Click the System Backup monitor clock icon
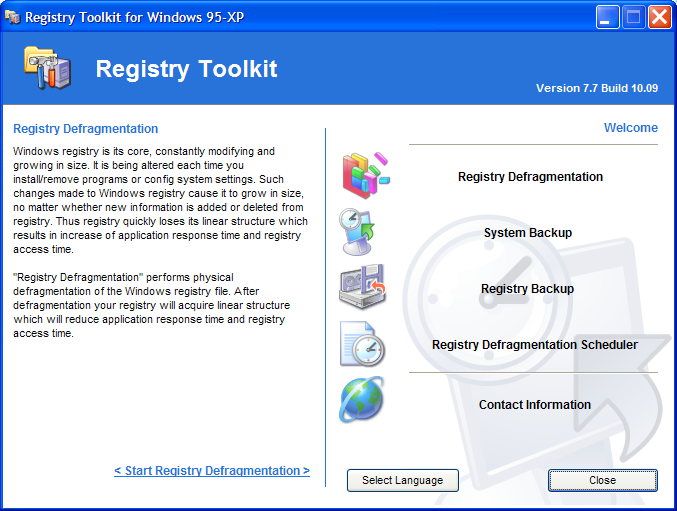The image size is (677, 511). [357, 232]
